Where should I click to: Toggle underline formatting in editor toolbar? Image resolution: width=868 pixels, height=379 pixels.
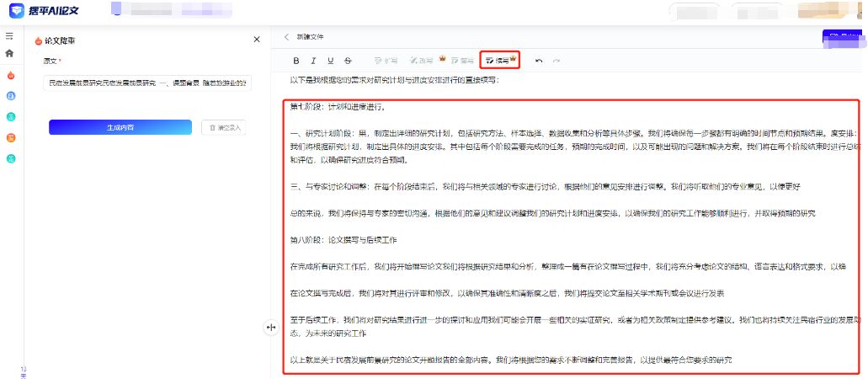click(x=331, y=61)
